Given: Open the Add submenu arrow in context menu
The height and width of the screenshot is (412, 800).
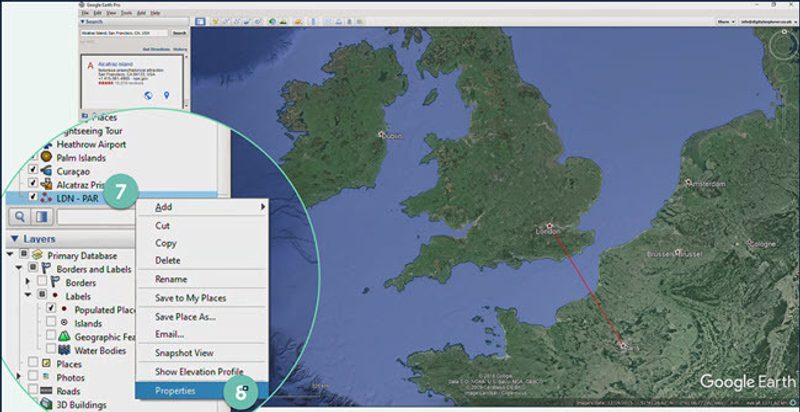Looking at the screenshot, I should (263, 207).
